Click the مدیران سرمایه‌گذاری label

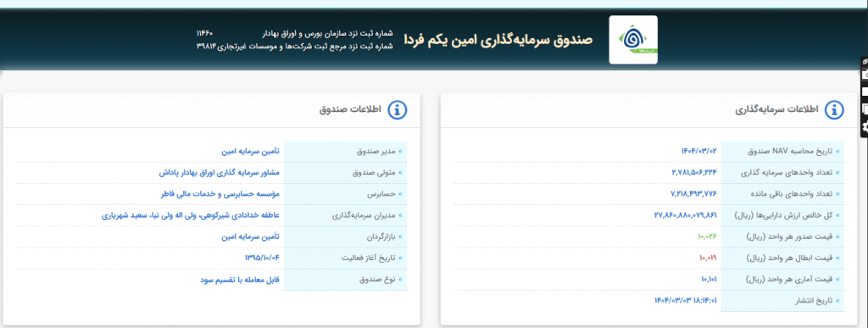(x=364, y=216)
